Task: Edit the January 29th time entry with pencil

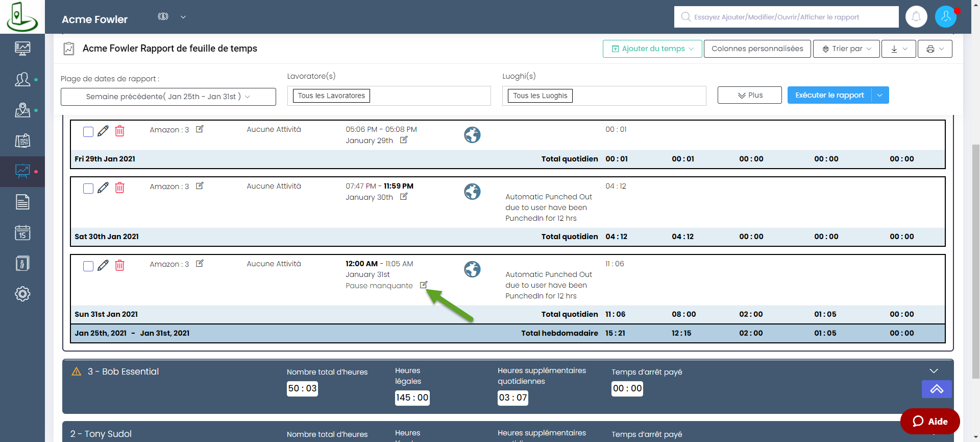Action: click(x=103, y=131)
